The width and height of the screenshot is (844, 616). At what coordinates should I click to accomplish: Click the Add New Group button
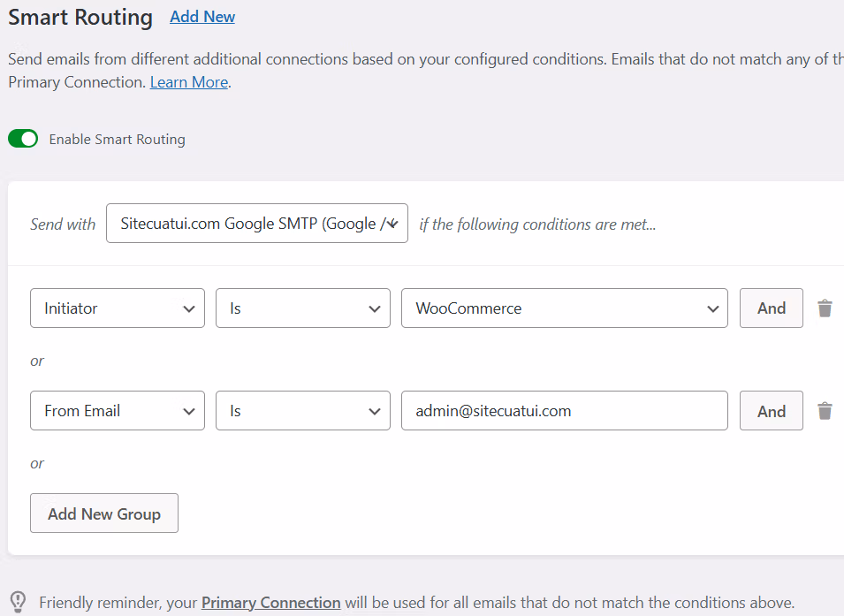[x=104, y=513]
